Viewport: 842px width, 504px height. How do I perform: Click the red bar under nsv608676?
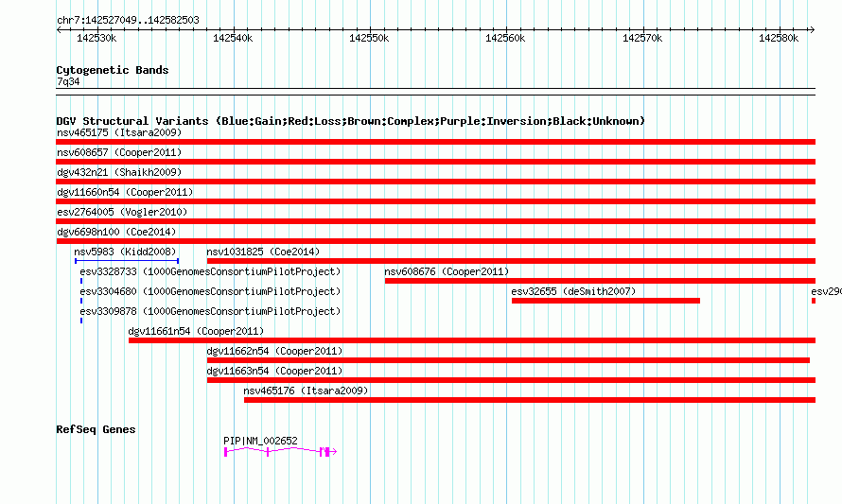pos(601,281)
